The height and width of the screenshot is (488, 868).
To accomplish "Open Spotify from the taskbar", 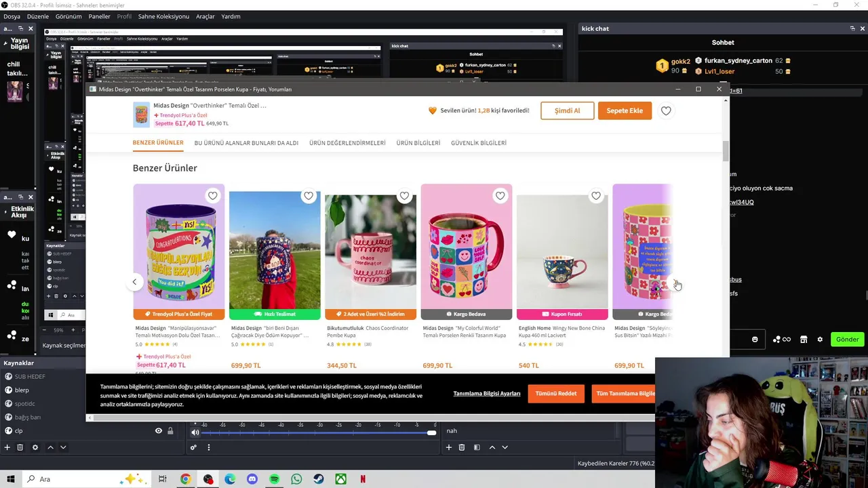I will [274, 479].
